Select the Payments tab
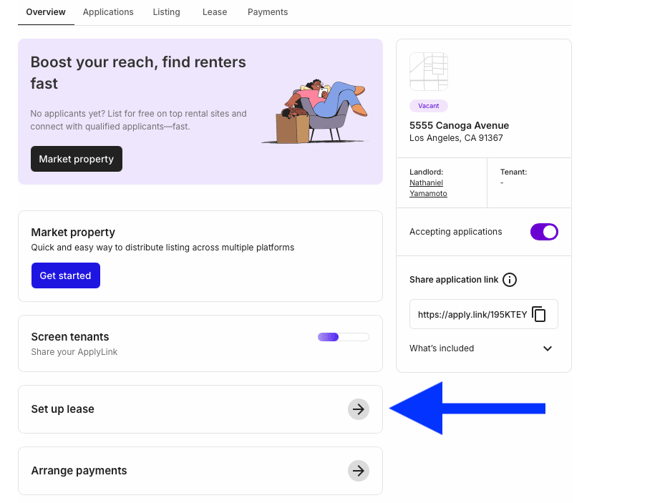The image size is (670, 503). [x=267, y=12]
